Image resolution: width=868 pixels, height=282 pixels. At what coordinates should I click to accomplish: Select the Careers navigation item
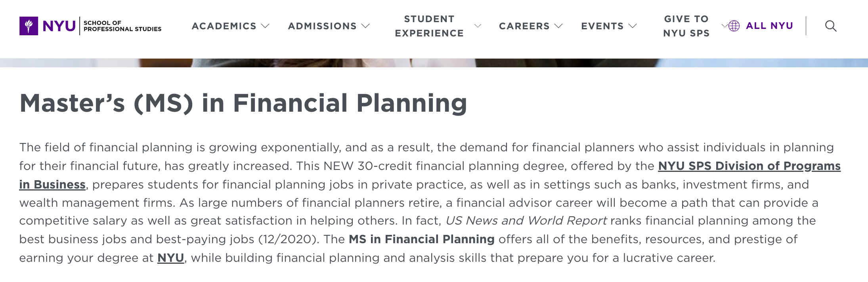click(524, 26)
